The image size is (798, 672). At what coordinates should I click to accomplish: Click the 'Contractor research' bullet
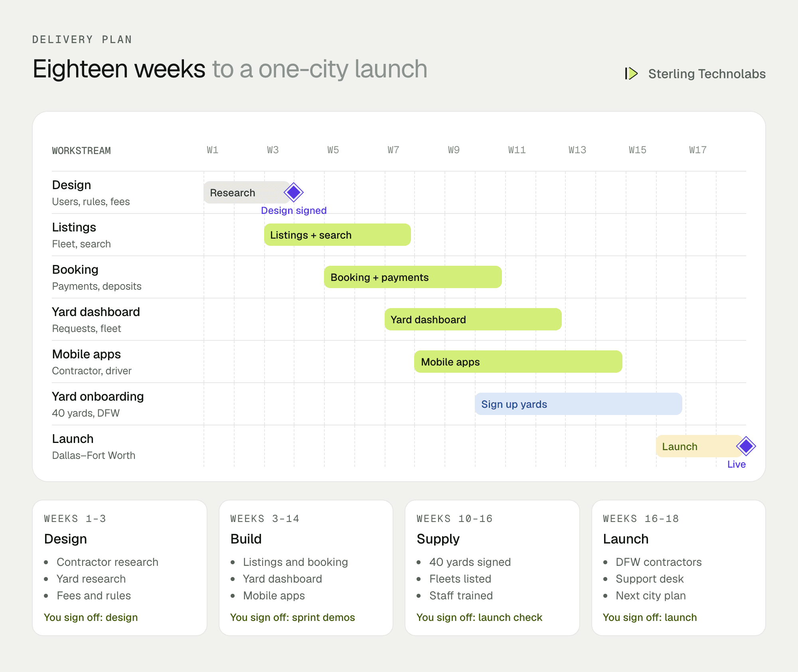pyautogui.click(x=107, y=562)
